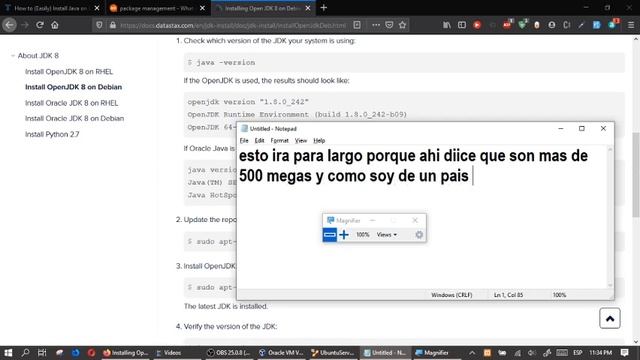Open 'Install OpenJDK 8 on Debian' link
This screenshot has height=360, width=640.
(73, 87)
